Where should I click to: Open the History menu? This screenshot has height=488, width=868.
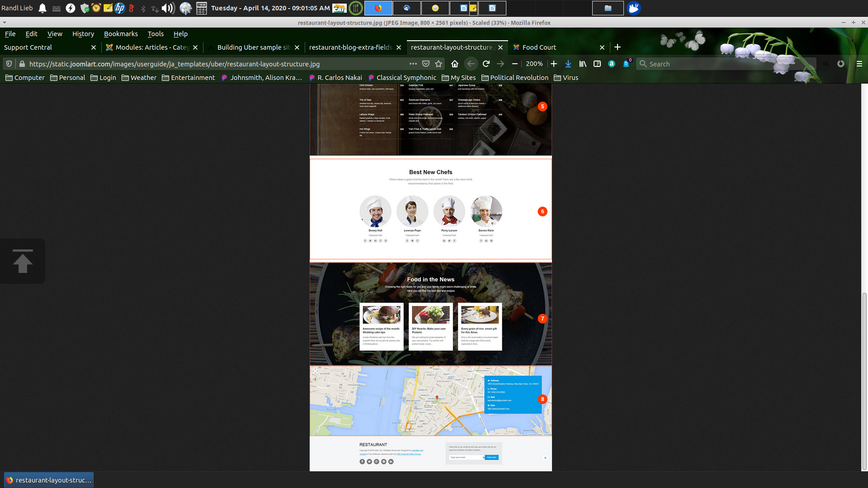(83, 34)
